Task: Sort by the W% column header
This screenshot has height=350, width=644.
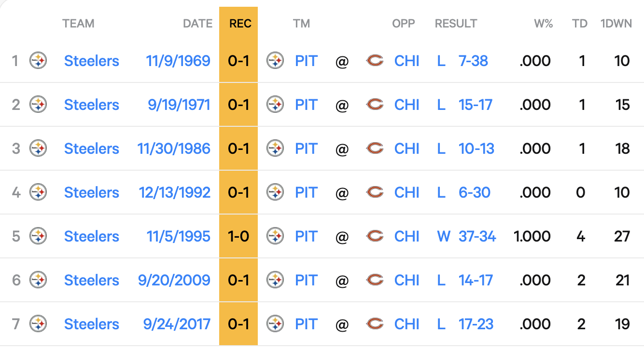Action: [x=543, y=24]
